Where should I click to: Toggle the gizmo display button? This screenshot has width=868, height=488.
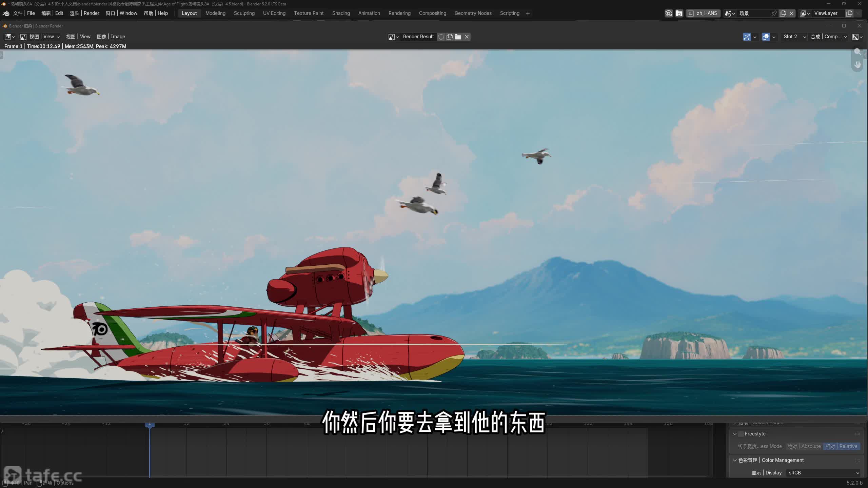point(747,37)
